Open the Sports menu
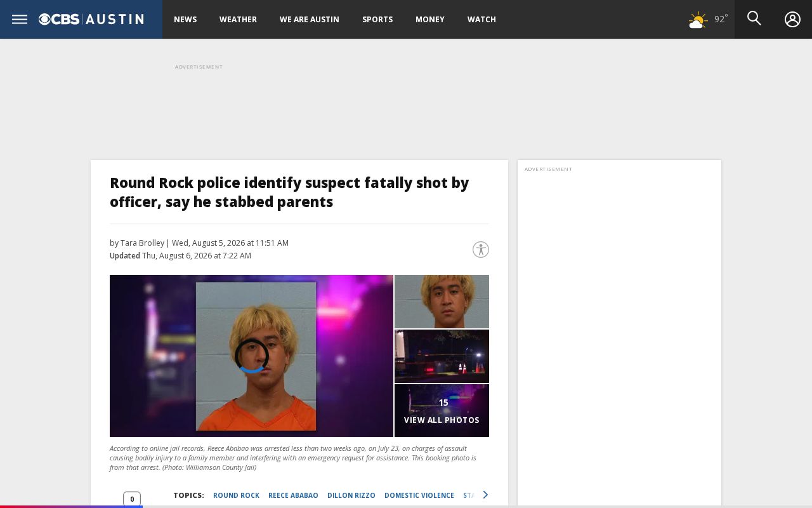This screenshot has height=508, width=812. pyautogui.click(x=377, y=19)
